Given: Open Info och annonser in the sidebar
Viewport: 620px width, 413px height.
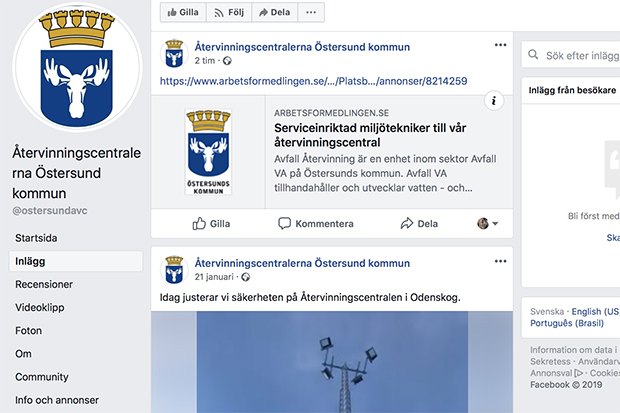Looking at the screenshot, I should click(57, 400).
